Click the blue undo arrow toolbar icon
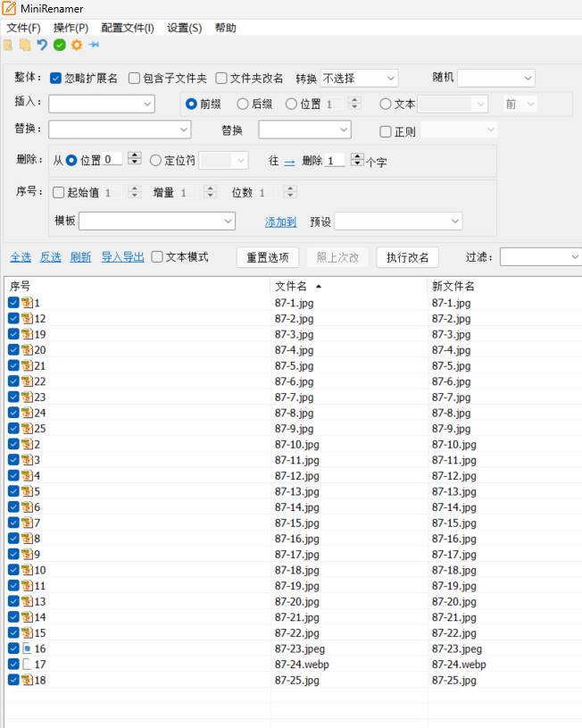The image size is (582, 728). [x=42, y=45]
